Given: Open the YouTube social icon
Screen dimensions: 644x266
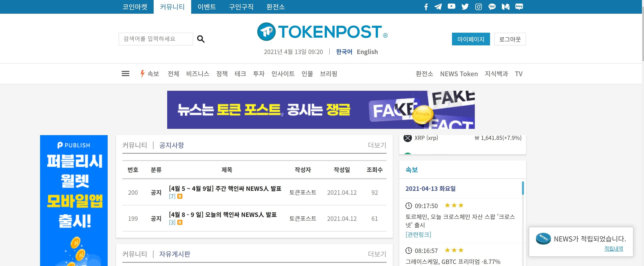Looking at the screenshot, I should coord(451,6).
